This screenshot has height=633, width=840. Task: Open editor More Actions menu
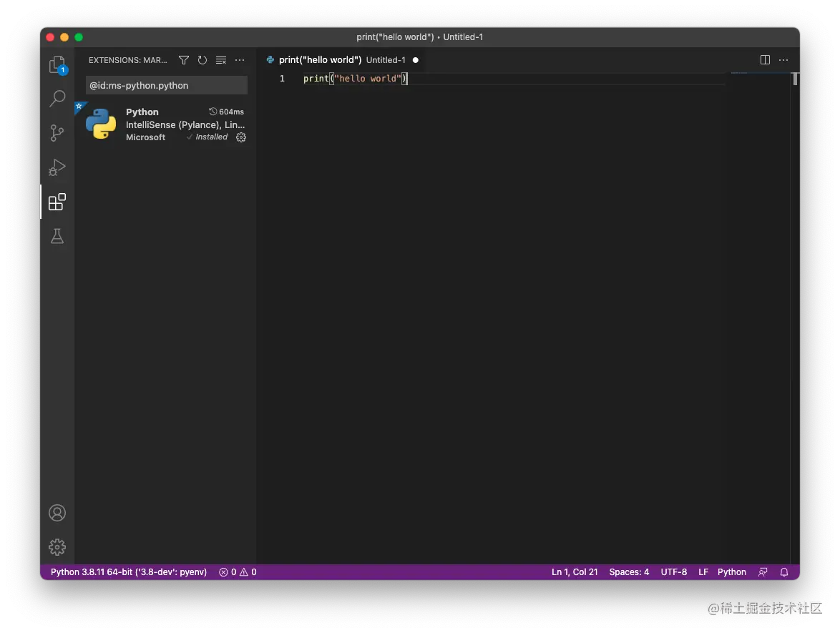783,60
